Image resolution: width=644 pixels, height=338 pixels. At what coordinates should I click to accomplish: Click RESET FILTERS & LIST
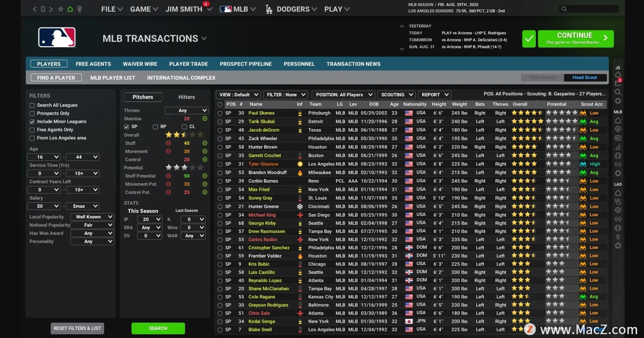[x=77, y=328]
